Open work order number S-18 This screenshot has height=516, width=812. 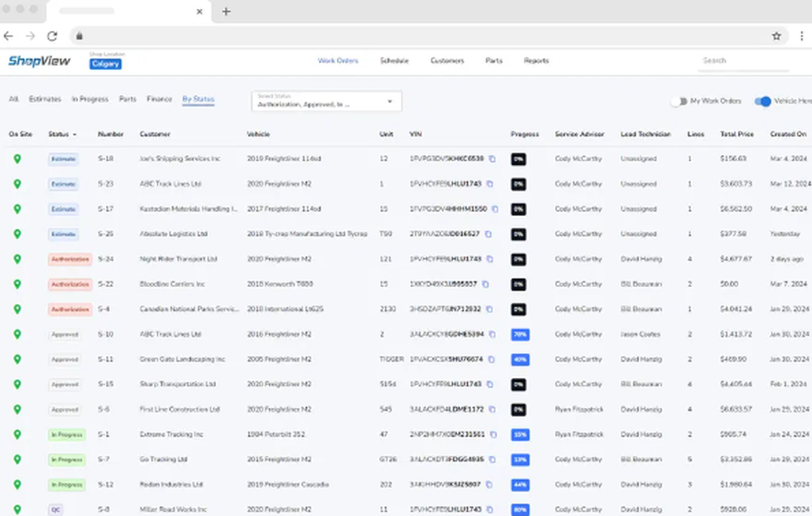pyautogui.click(x=106, y=159)
